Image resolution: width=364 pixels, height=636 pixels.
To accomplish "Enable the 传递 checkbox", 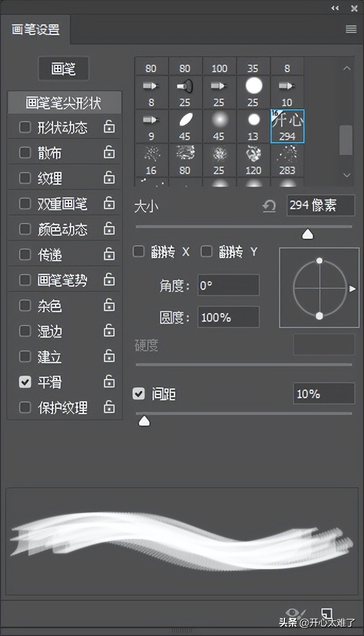I will pyautogui.click(x=25, y=254).
